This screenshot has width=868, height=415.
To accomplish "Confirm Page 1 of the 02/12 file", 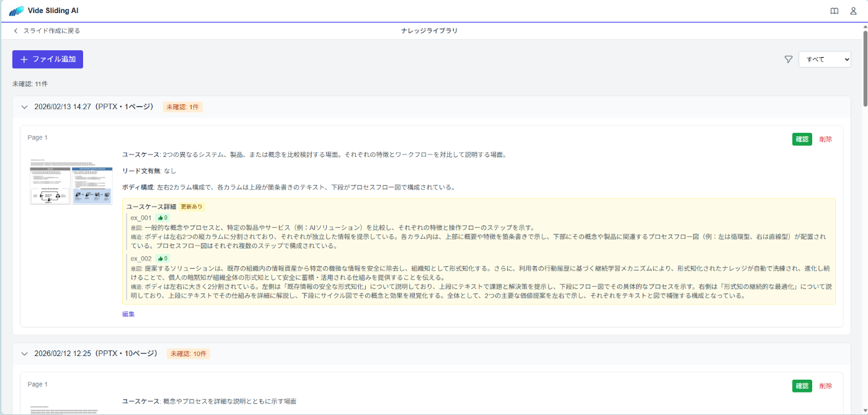I will point(802,386).
